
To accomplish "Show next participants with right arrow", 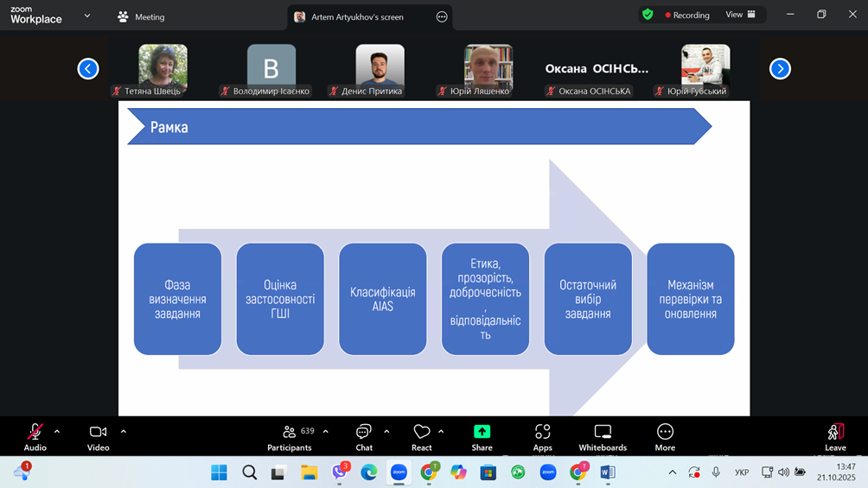I will [x=780, y=69].
